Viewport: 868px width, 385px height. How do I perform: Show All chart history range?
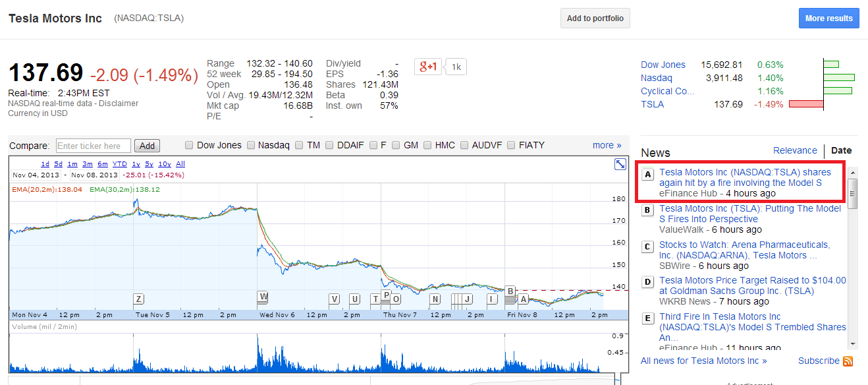tap(180, 163)
